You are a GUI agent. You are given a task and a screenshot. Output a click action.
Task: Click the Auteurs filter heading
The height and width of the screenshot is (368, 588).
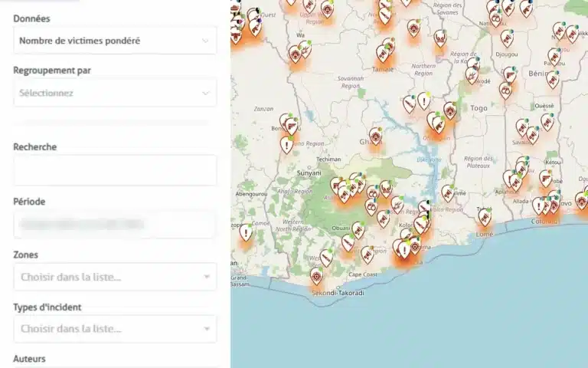29,359
